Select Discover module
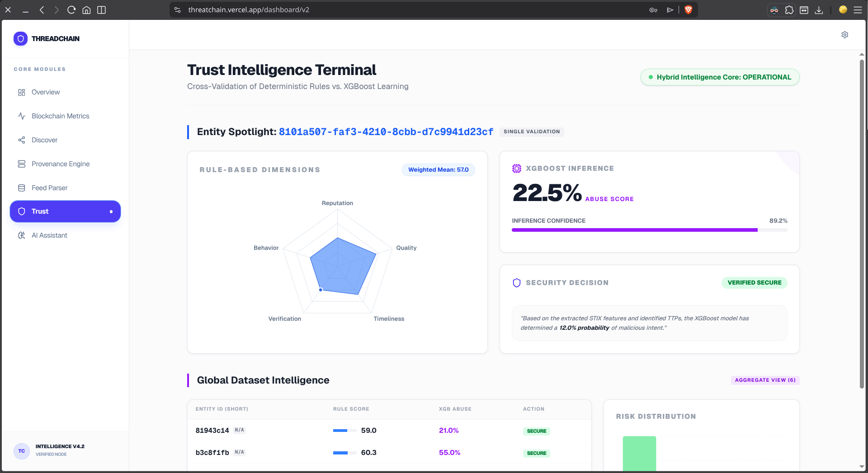 pos(66,140)
